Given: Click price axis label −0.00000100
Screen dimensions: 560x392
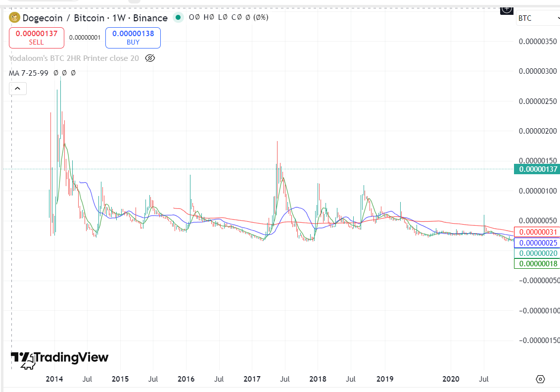Looking at the screenshot, I should 539,310.
